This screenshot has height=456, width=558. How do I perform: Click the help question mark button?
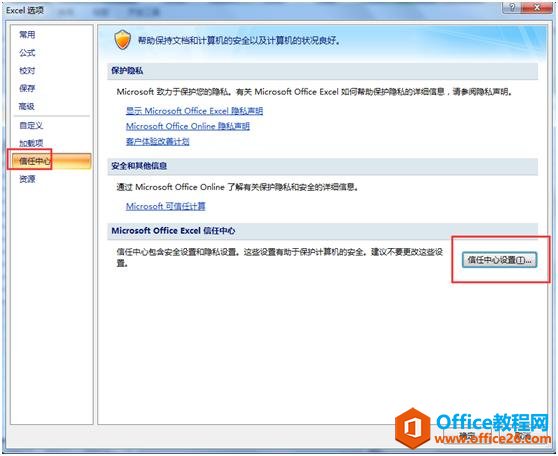(512, 7)
